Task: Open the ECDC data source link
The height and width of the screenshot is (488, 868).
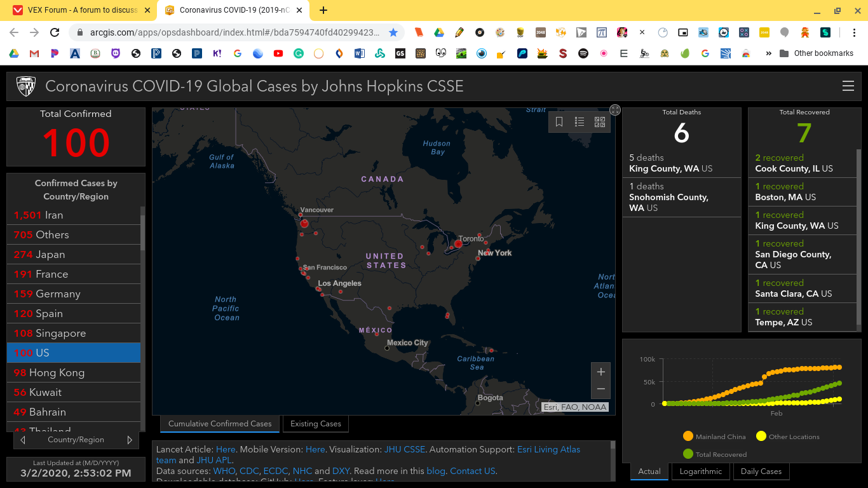Action: click(x=276, y=471)
